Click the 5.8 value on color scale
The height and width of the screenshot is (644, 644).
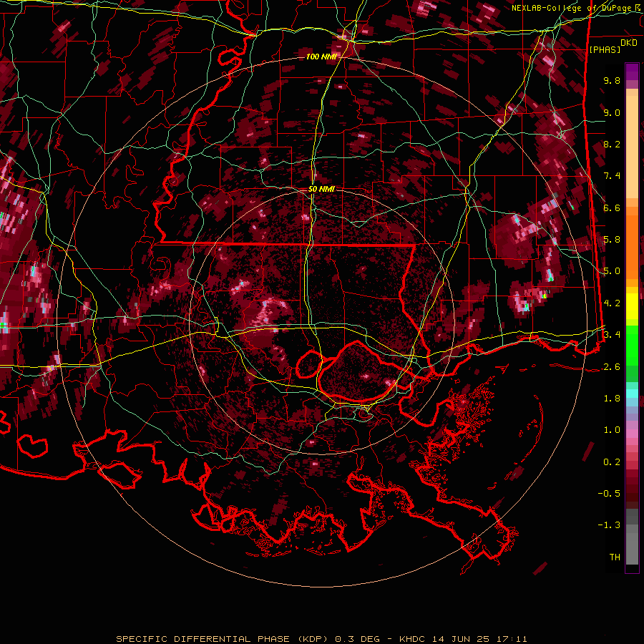(612, 240)
